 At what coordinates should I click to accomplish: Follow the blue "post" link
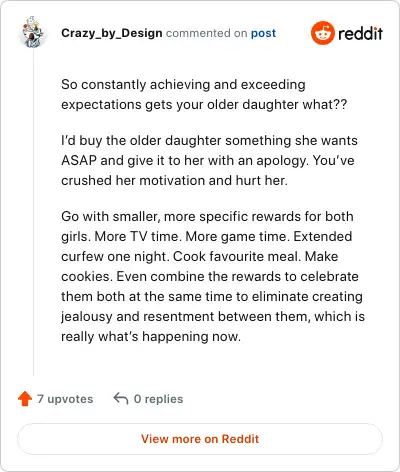[263, 33]
